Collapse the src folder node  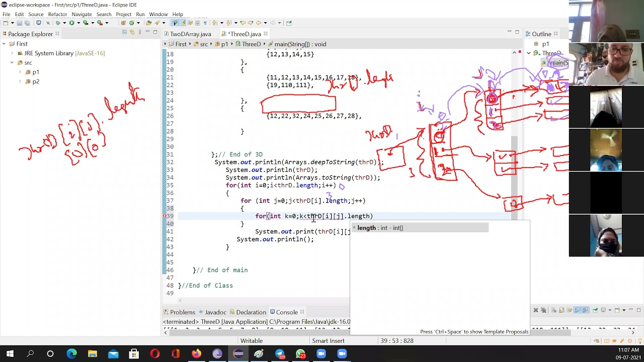(12, 62)
